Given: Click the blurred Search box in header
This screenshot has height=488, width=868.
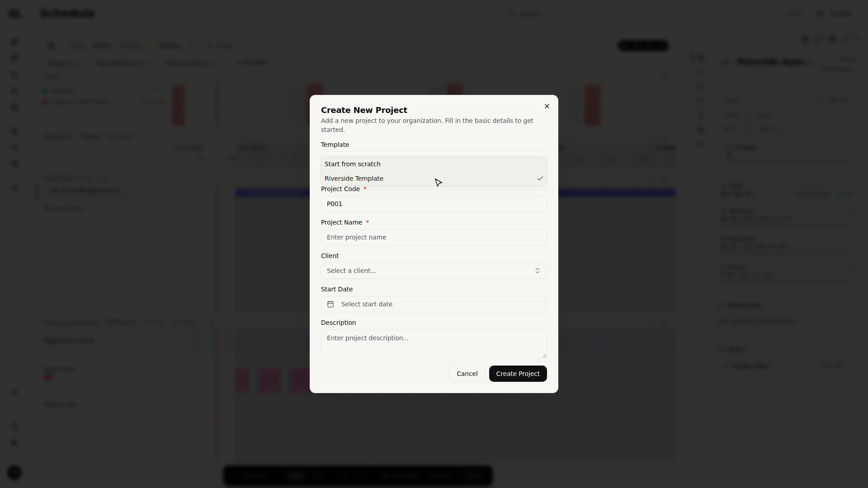Looking at the screenshot, I should (530, 14).
